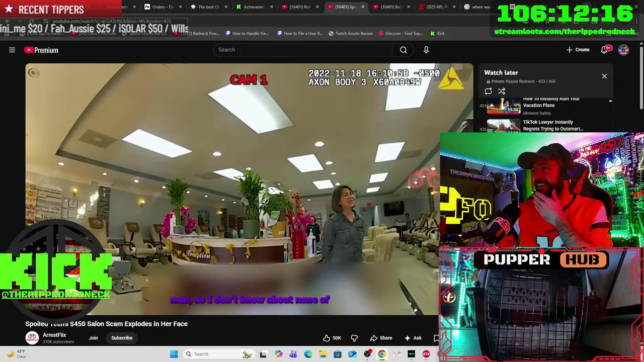The width and height of the screenshot is (644, 362).
Task: Open the YouTube hamburger guide menu
Action: coord(12,50)
